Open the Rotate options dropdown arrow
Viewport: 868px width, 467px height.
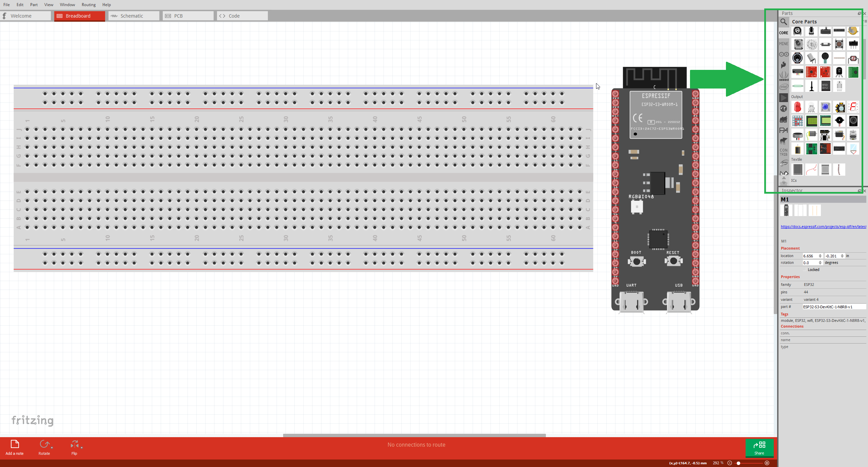point(52,448)
